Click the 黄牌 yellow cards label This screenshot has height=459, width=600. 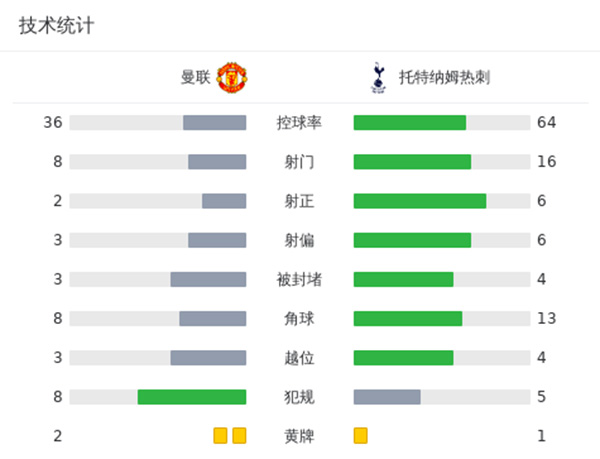pos(299,436)
